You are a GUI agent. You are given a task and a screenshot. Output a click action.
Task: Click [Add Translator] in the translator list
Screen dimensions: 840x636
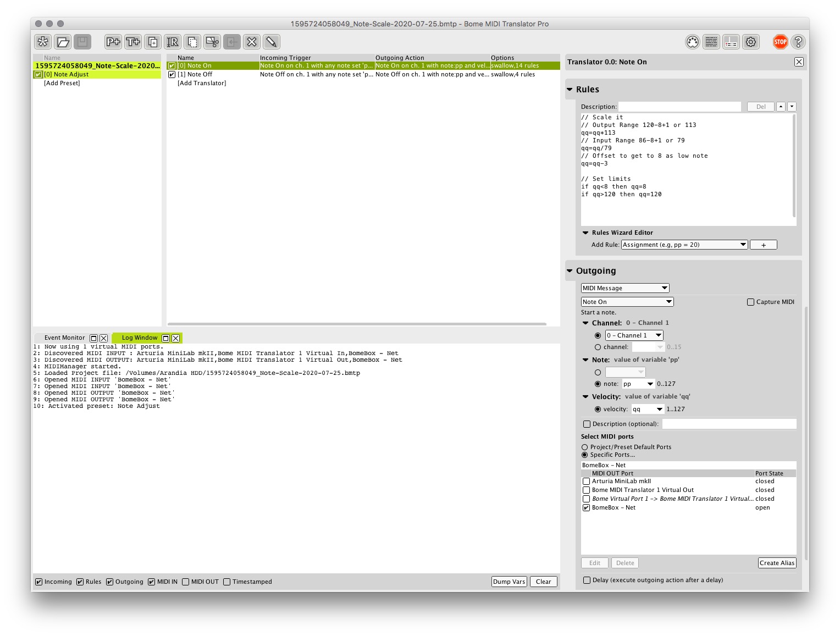coord(202,84)
